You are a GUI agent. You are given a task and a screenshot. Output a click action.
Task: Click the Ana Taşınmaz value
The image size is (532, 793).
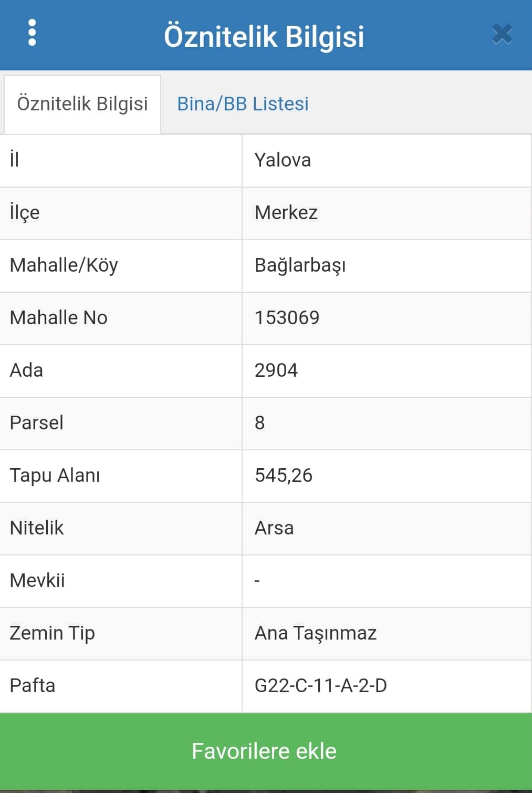[x=316, y=633]
